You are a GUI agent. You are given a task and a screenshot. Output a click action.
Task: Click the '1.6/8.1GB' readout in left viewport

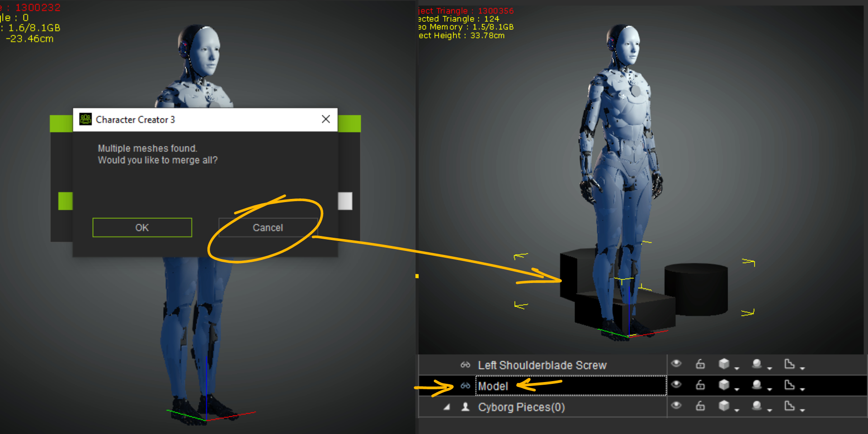tap(34, 28)
